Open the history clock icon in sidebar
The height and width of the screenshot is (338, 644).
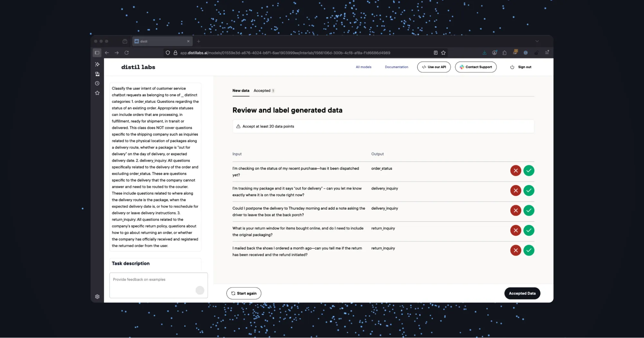coord(97,83)
